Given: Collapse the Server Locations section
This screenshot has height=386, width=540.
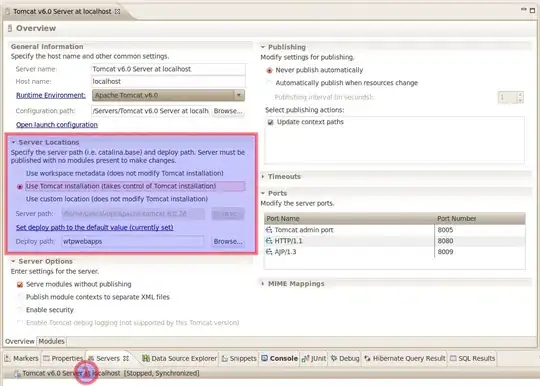Looking at the screenshot, I should point(13,142).
